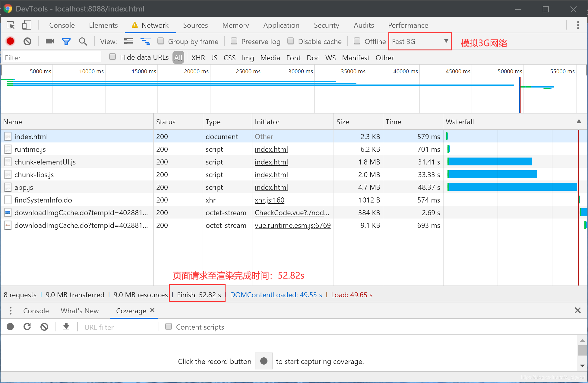Tick the Hide data URLs checkbox
This screenshot has height=383, width=588.
112,57
